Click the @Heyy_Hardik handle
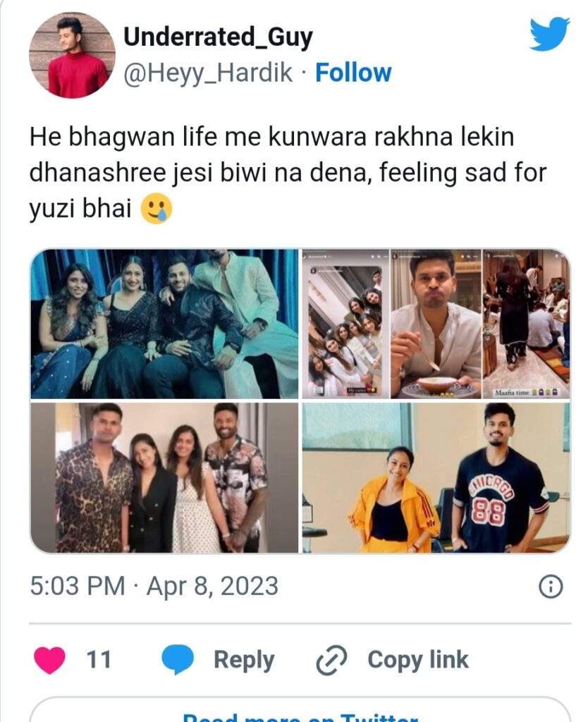This screenshot has height=722, width=588. point(208,73)
